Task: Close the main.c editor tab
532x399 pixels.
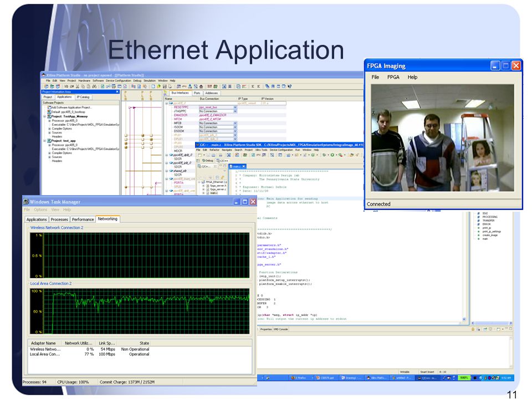Action: click(244, 166)
